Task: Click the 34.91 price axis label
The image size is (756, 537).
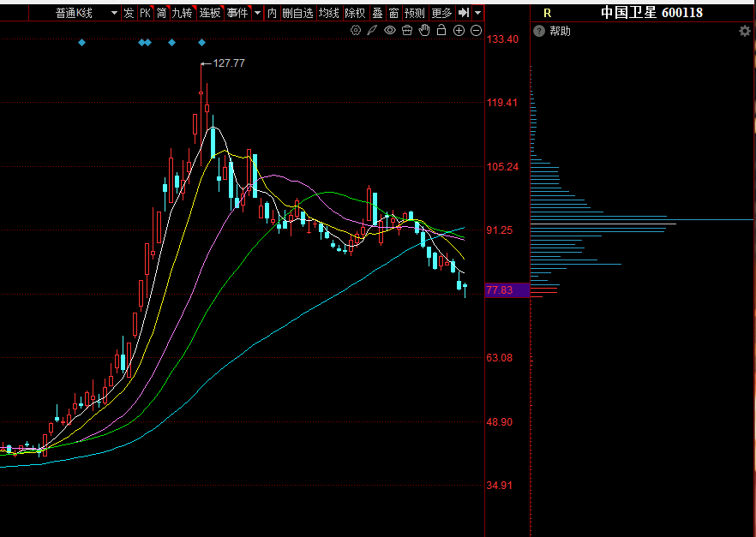Action: pyautogui.click(x=500, y=486)
